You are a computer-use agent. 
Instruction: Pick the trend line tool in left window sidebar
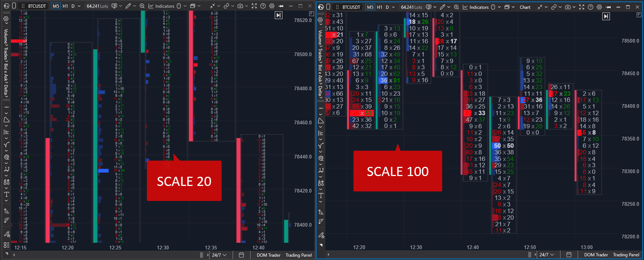7,107
